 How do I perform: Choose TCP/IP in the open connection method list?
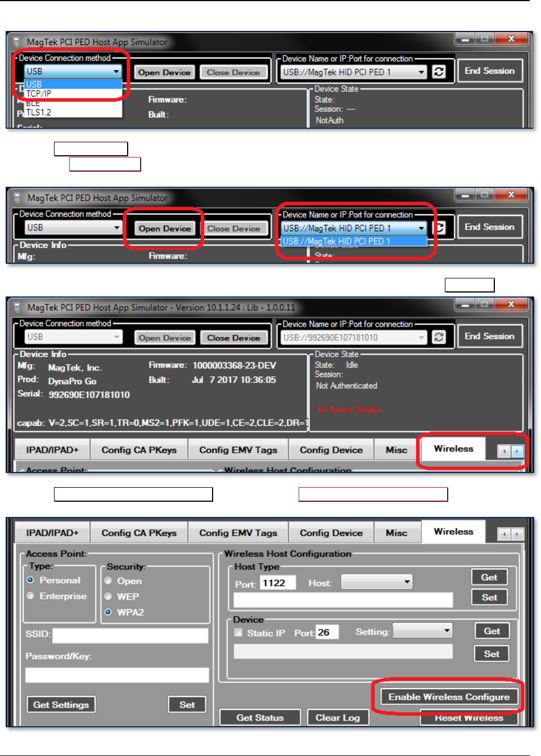coord(73,93)
